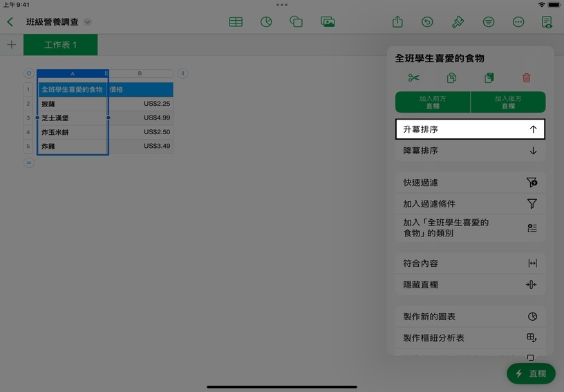Screen dimensions: 564x392
Task: Tap 加入後方直欄 button
Action: click(x=508, y=102)
